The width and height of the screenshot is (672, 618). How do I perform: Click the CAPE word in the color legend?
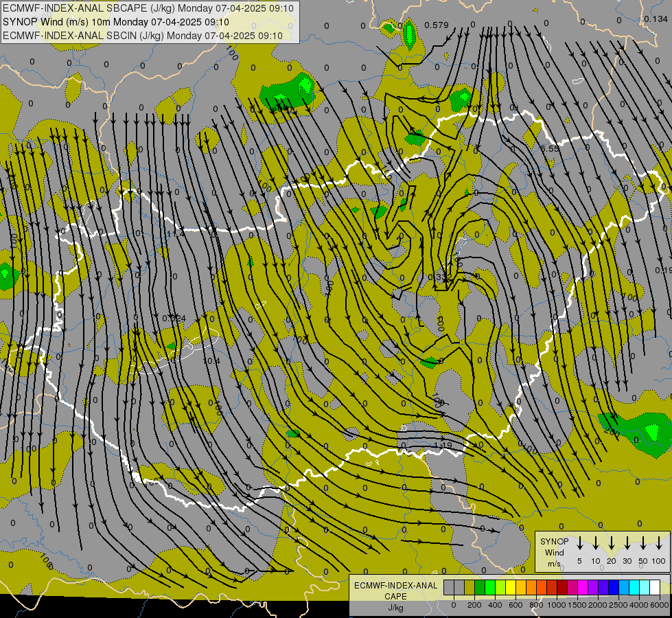click(x=395, y=597)
